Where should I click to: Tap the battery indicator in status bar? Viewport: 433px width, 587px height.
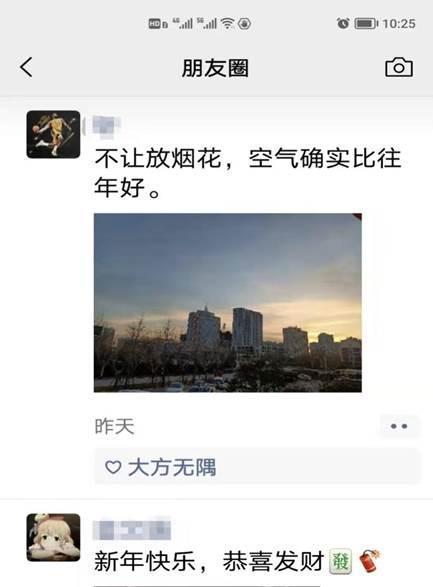pos(366,24)
